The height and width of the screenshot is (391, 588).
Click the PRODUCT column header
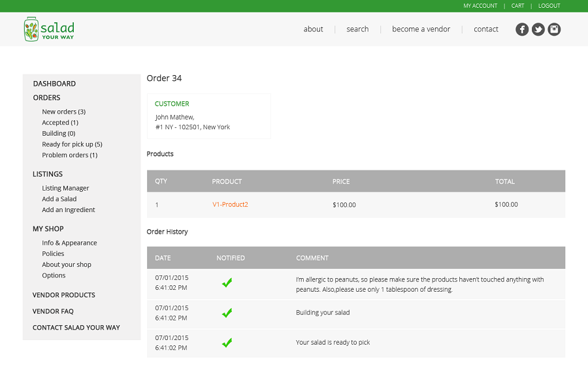click(x=227, y=181)
